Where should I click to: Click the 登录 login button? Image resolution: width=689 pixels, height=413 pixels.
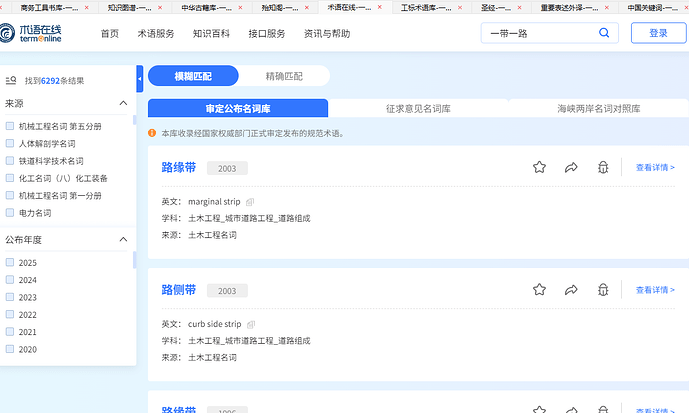point(658,33)
